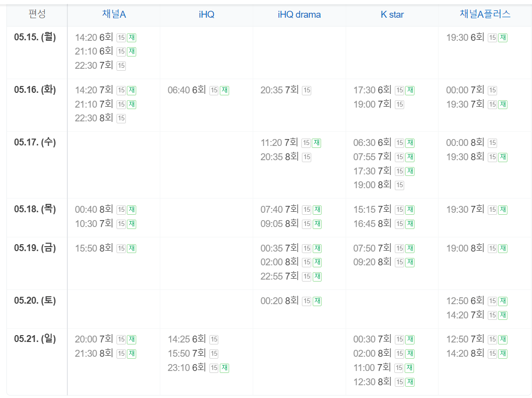Select the 05.20. (토) date row
Screen dimensions: 532x398
(35, 300)
